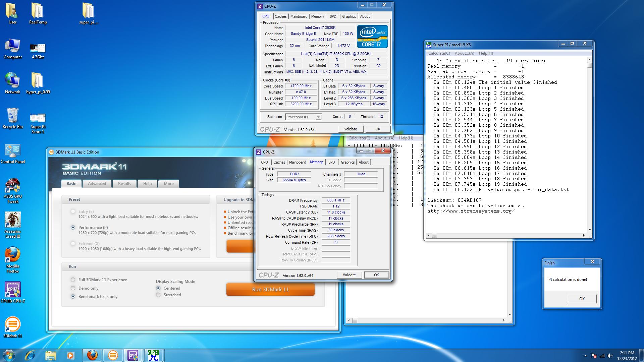Open the SPD tab in top CPU-Z
Screen dimensions: 644x362
(333, 16)
